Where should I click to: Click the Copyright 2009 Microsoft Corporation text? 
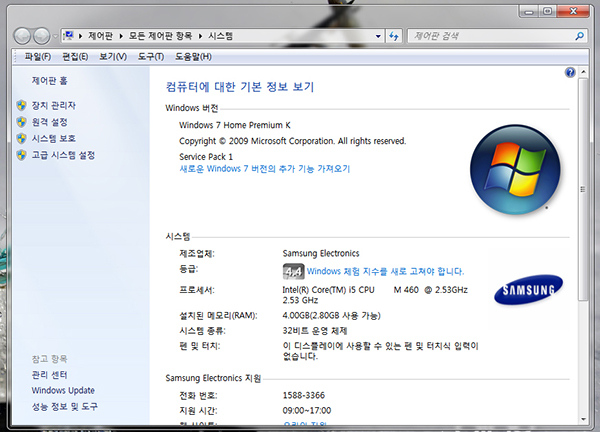(292, 141)
